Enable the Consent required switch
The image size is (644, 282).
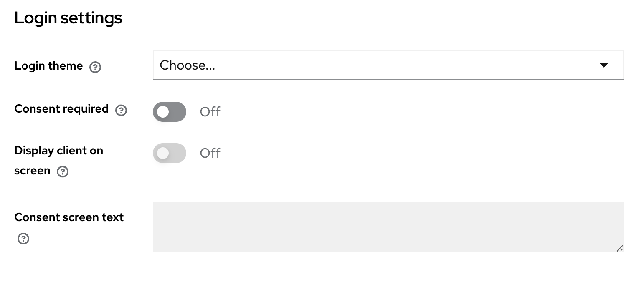[x=169, y=112]
